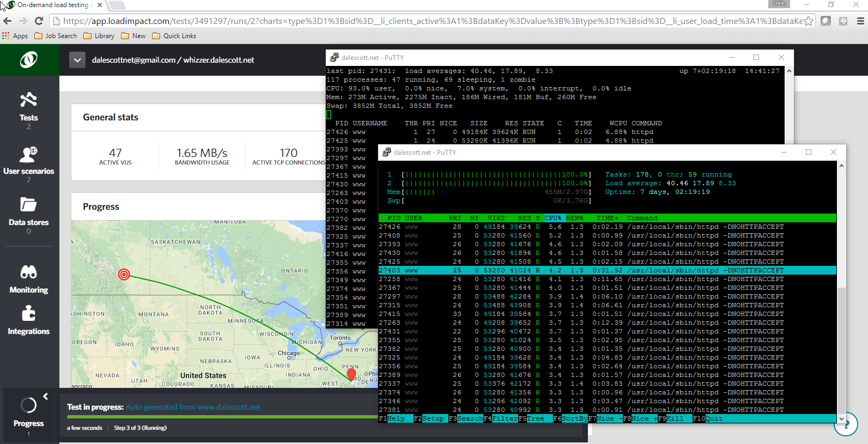Open the Tests section in sidebar

coord(29,111)
